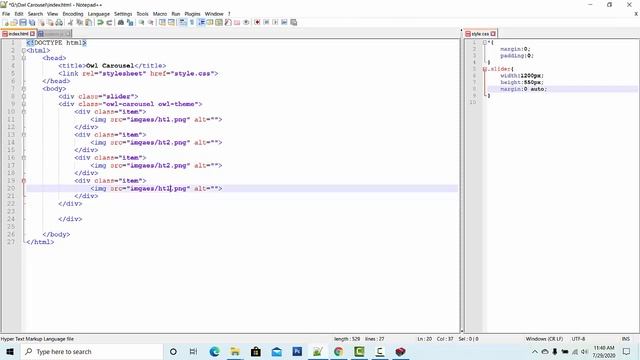Open the Plugins menu
The width and height of the screenshot is (640, 360).
pos(192,14)
